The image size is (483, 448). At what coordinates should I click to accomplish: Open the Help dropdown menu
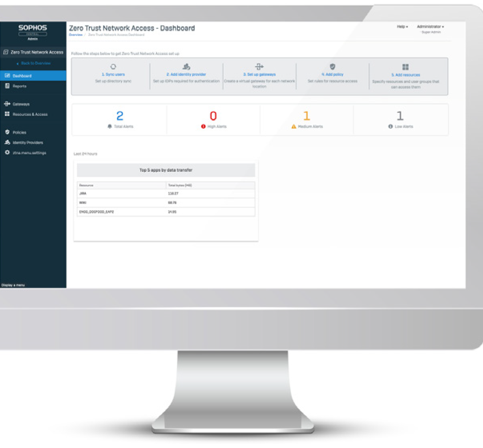pyautogui.click(x=402, y=27)
